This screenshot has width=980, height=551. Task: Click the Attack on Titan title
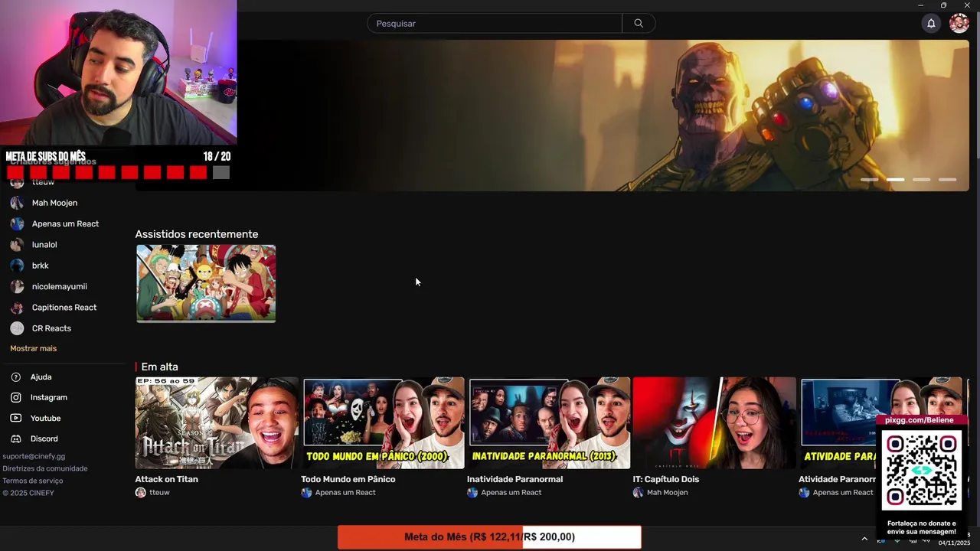(x=166, y=479)
